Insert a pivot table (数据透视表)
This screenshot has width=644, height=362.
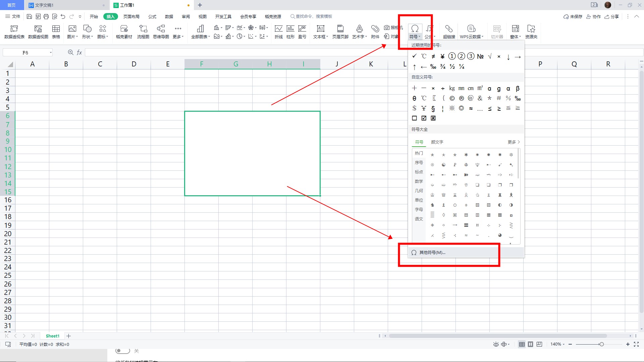click(14, 32)
